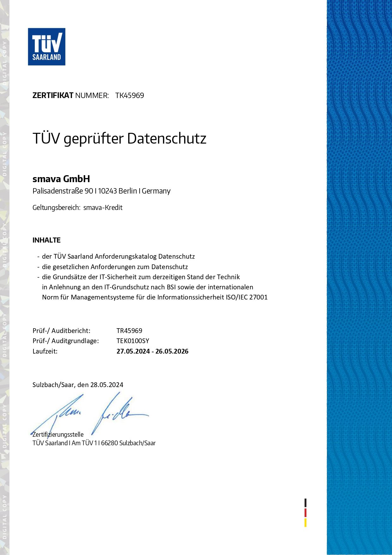Click the gesetzlichen Anforderungen zum Datenschutz bullet

(x=115, y=267)
